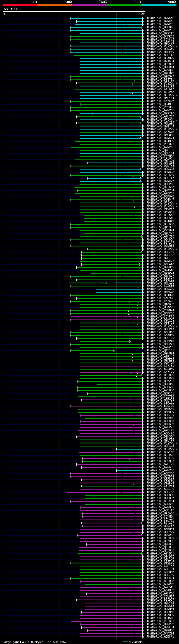Image resolution: width=179 pixels, height=644 pixels.
Task: Select the UniRef100_Q9C5K7 label
Action: tap(161, 77)
